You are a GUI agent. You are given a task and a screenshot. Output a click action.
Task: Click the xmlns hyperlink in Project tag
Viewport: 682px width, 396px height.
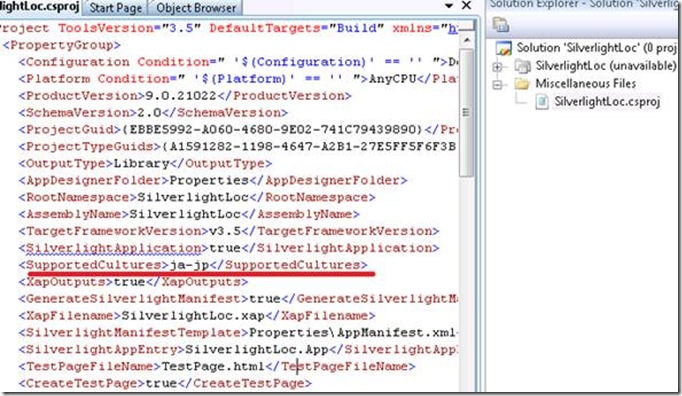tap(452, 28)
